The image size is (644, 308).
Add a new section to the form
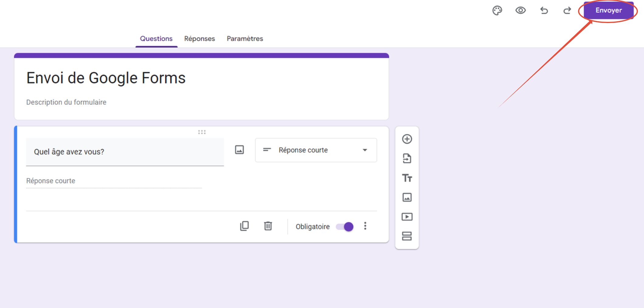tap(407, 236)
